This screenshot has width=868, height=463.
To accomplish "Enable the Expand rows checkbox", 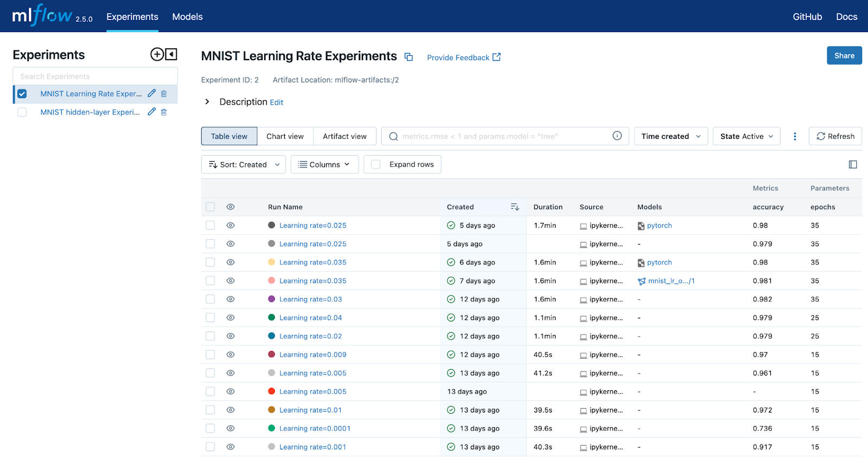I will tap(376, 165).
